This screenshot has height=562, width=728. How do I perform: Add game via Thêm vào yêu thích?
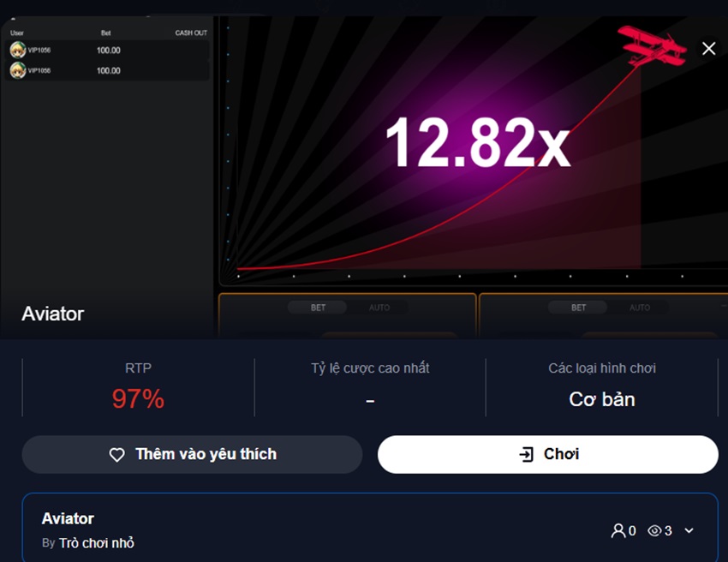[192, 454]
